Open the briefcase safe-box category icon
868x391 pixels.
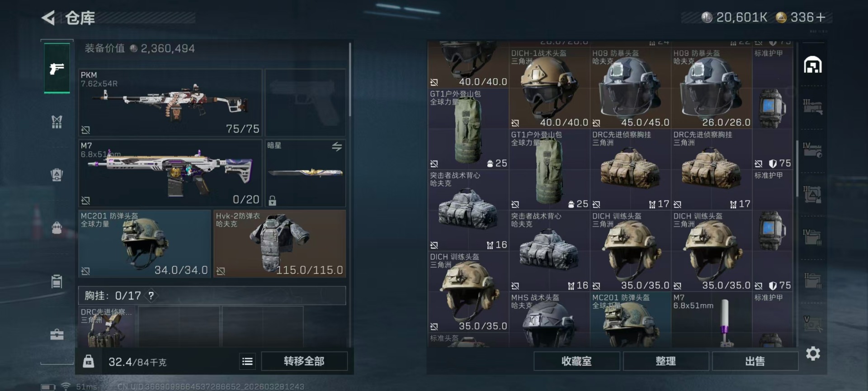coord(57,334)
